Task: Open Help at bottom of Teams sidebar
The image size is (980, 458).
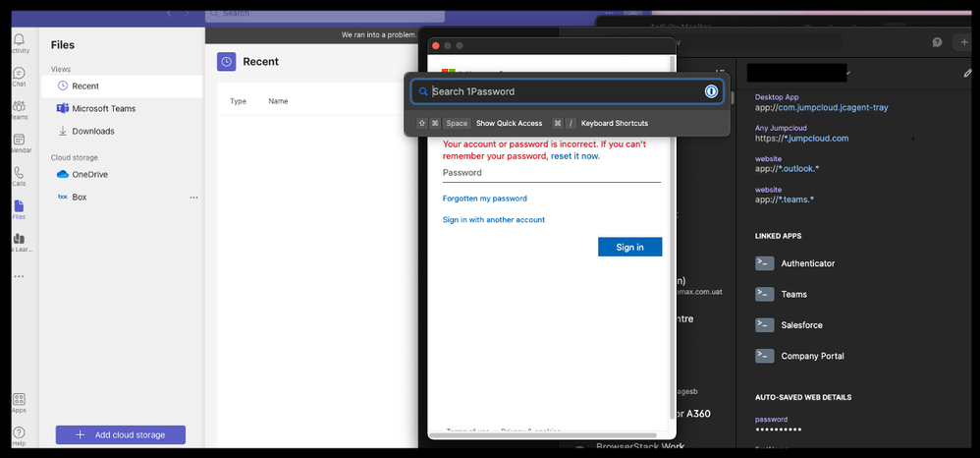Action: (x=19, y=432)
